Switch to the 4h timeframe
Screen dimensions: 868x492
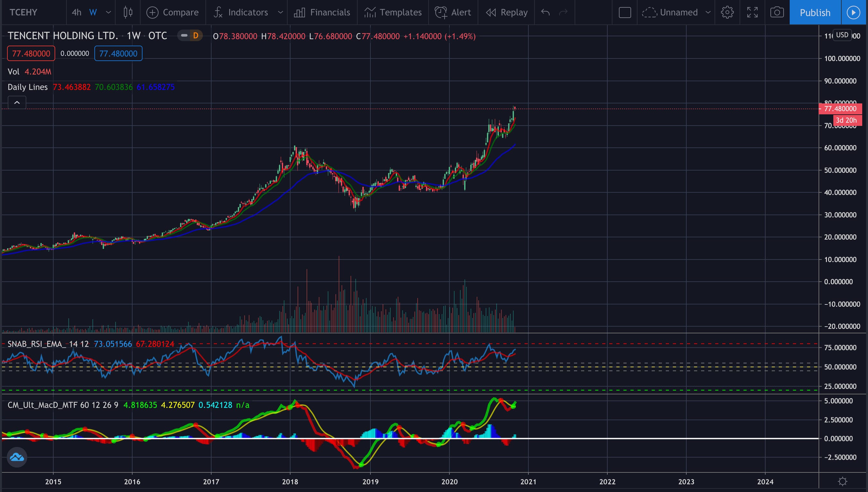76,13
